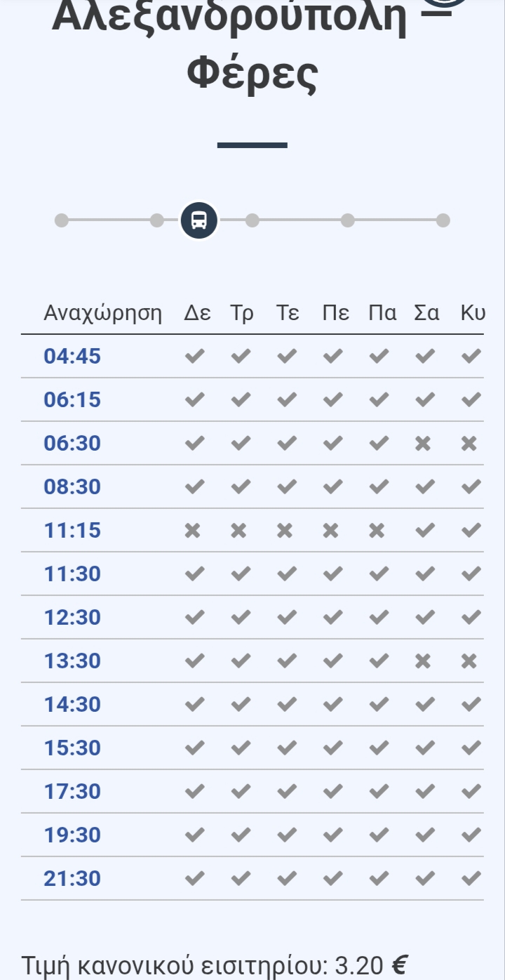The width and height of the screenshot is (505, 980).
Task: Click the checkmark for 11:15 on Σα
Action: (x=425, y=530)
